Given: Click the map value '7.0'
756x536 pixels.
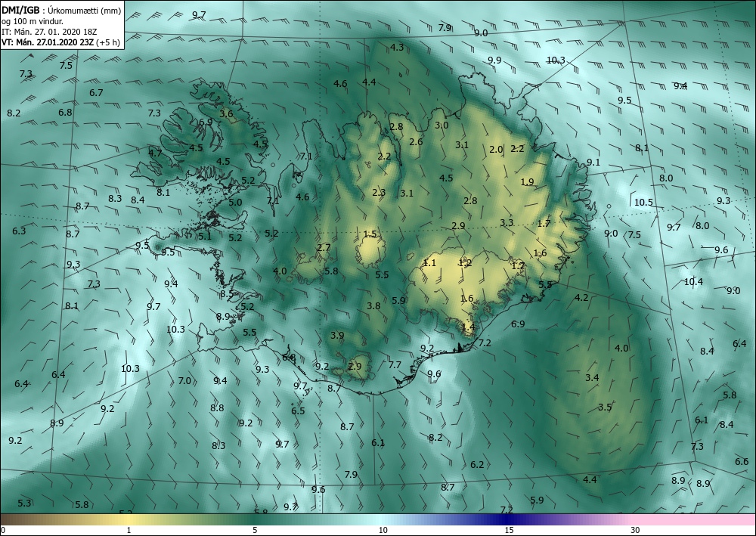Looking at the screenshot, I should [184, 381].
